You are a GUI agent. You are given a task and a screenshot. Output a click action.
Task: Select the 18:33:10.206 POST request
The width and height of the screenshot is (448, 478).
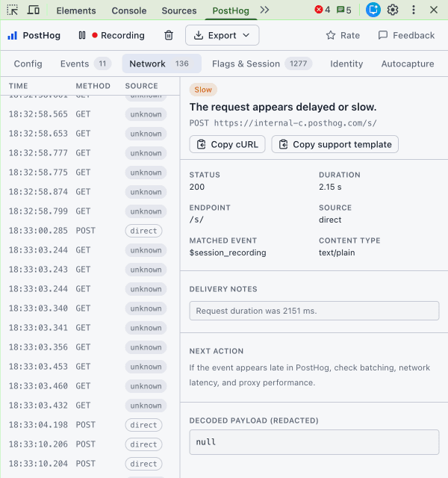(90, 444)
